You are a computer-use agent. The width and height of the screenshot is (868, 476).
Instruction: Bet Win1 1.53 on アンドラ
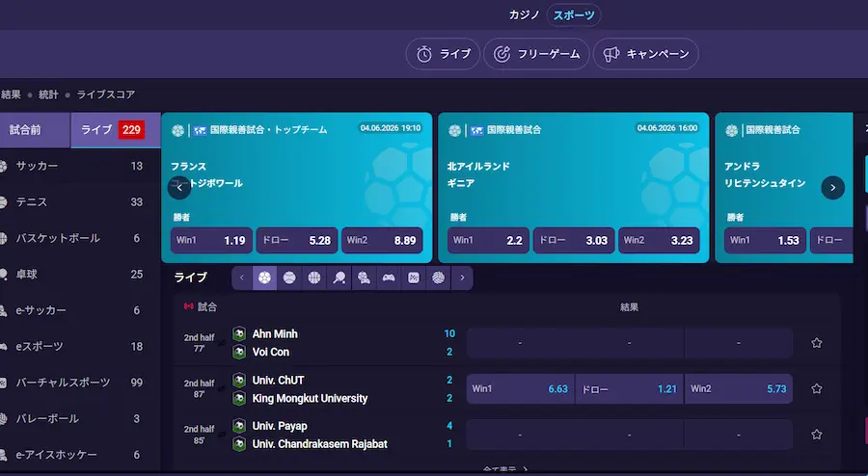pyautogui.click(x=765, y=241)
